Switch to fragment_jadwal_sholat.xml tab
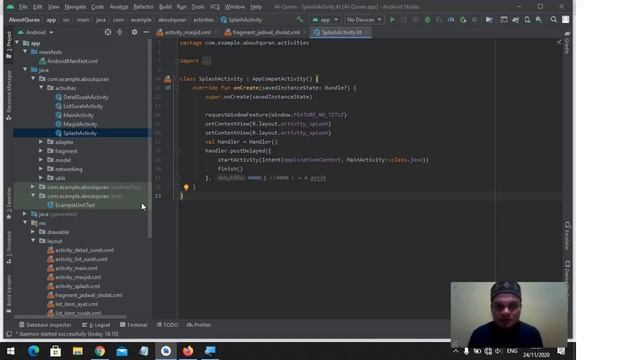The image size is (640, 360). 266,32
